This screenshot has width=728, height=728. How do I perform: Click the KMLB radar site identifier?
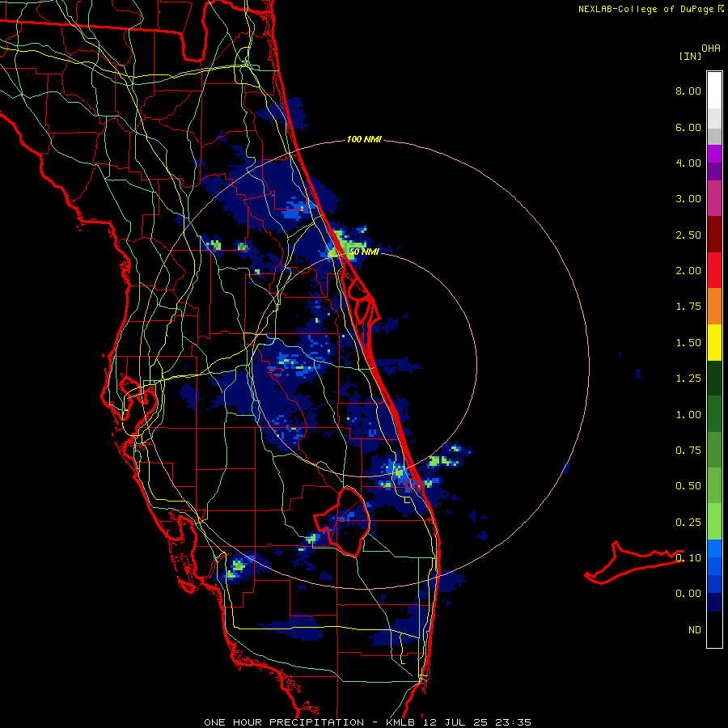coord(401,722)
